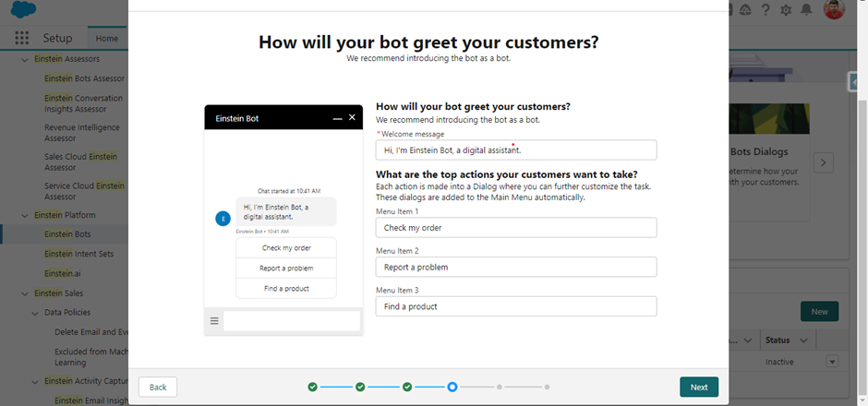Collapse the Einstein Activity Capture section
The height and width of the screenshot is (406, 868).
(x=35, y=381)
